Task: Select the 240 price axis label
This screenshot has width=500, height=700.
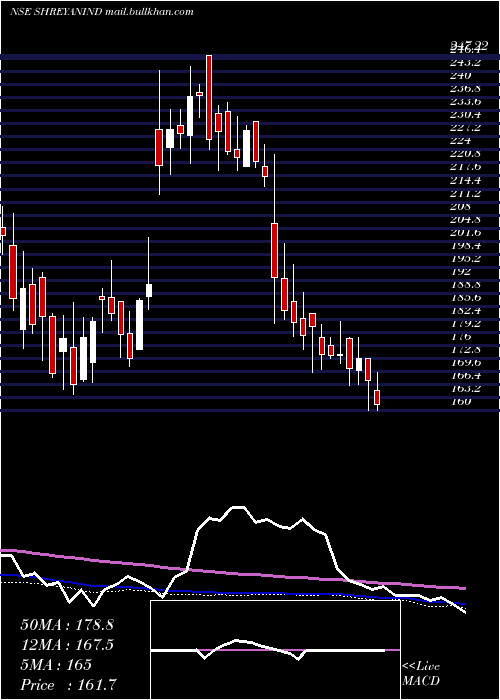Action: click(460, 76)
